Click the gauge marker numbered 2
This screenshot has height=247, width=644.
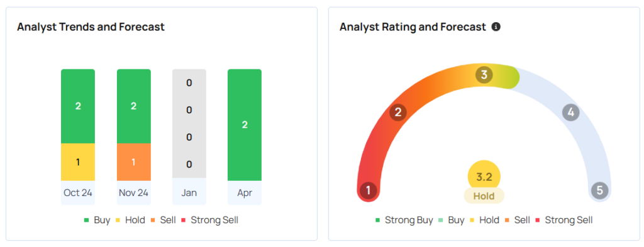pyautogui.click(x=398, y=112)
